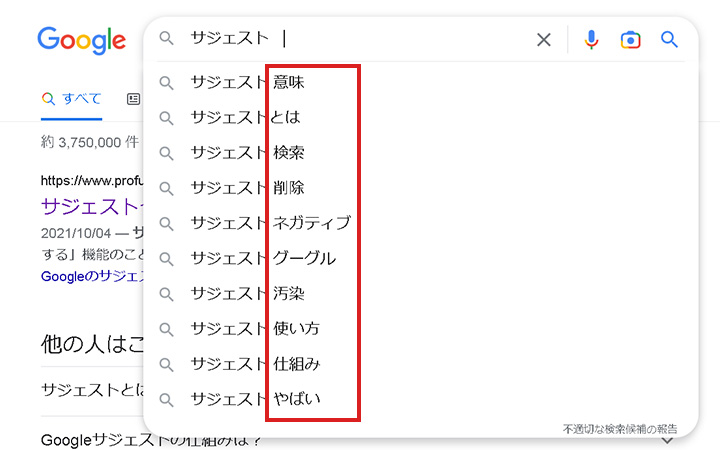Click the Google logo

(x=81, y=40)
